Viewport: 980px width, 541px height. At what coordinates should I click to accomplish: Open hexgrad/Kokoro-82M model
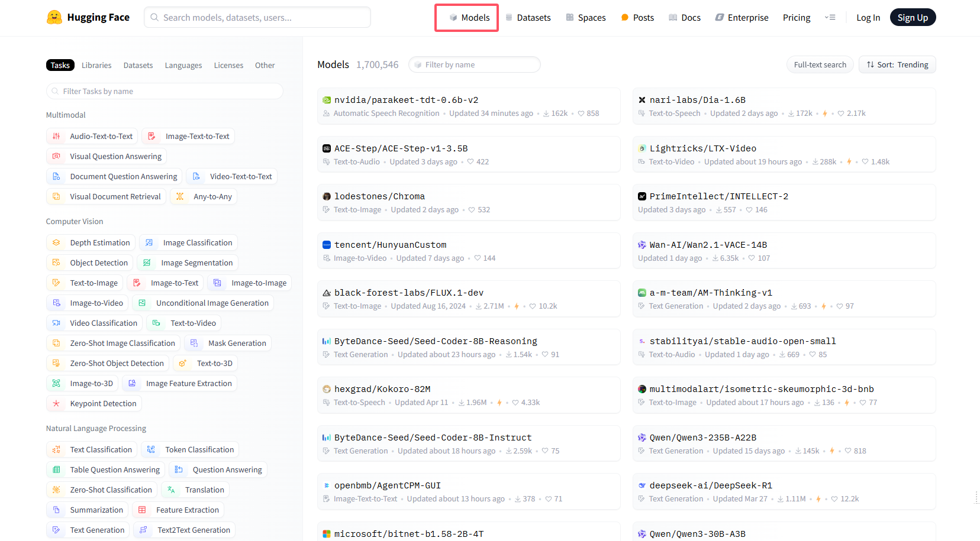point(469,395)
